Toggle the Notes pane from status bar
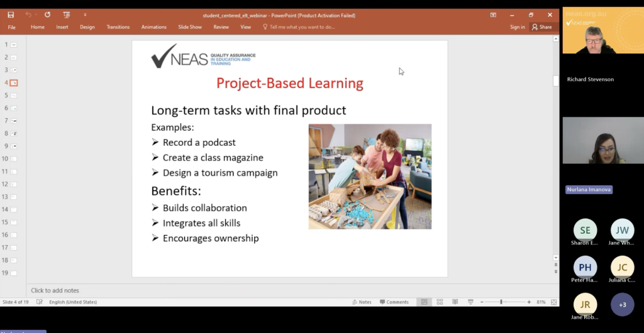Image resolution: width=644 pixels, height=333 pixels. [x=362, y=302]
